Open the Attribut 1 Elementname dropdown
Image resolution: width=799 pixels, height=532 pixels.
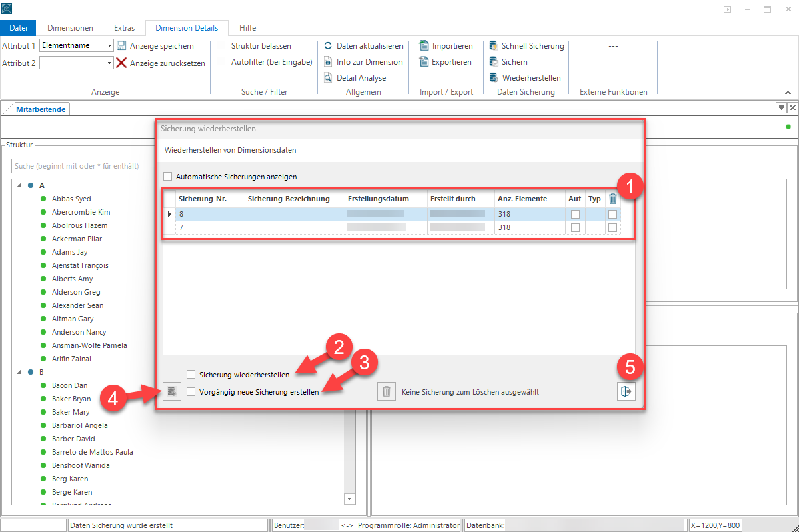click(109, 45)
